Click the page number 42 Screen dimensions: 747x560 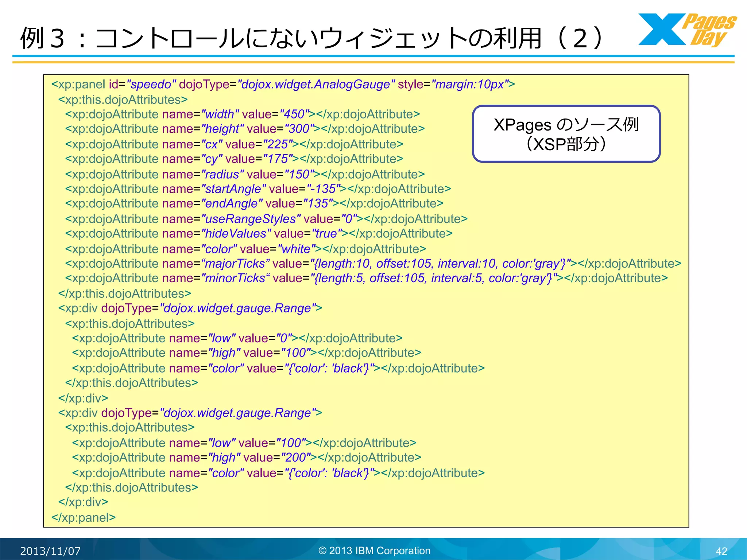tap(721, 551)
